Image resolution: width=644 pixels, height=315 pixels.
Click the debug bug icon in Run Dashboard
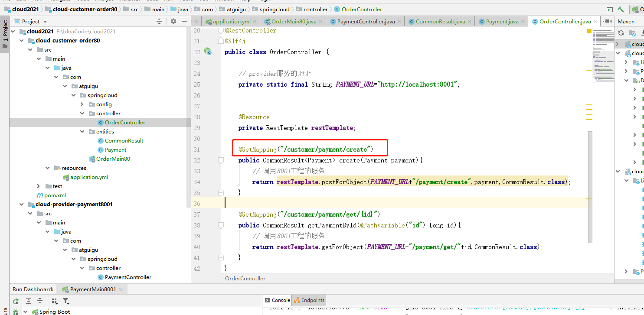[x=16, y=312]
